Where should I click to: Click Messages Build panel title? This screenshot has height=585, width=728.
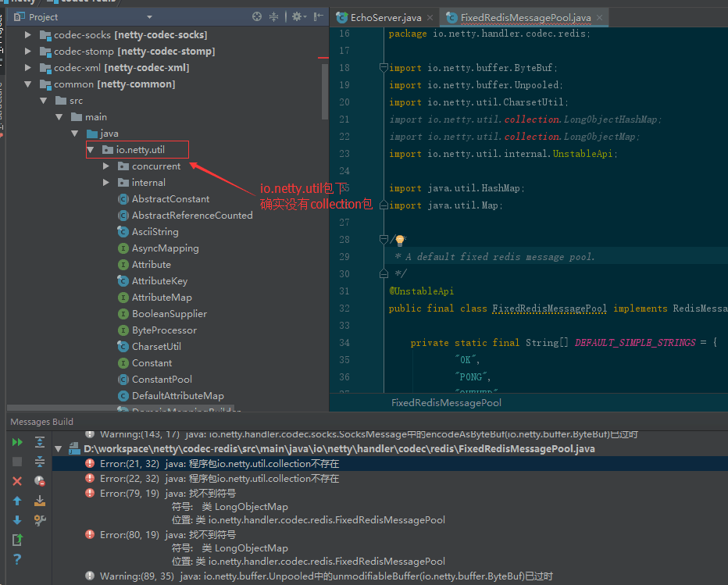coord(41,422)
